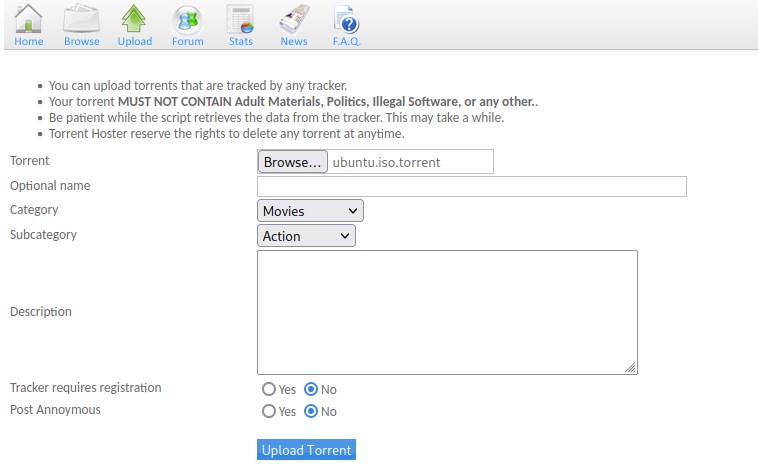Click the Home house icon
758x473 pixels.
point(29,19)
